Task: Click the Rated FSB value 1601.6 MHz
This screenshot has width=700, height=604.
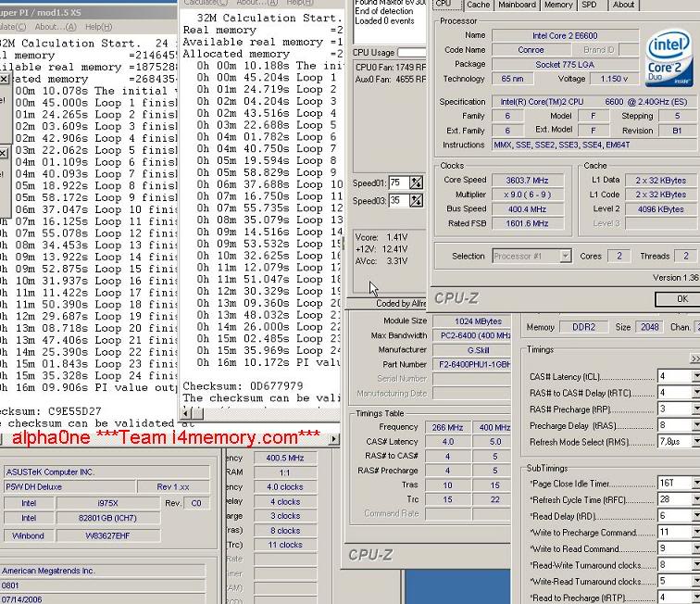Action: (527, 223)
